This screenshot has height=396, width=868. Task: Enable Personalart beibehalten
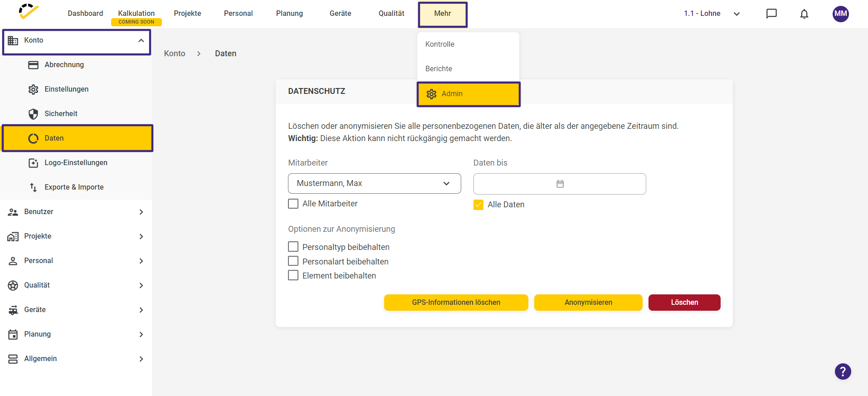pos(293,261)
